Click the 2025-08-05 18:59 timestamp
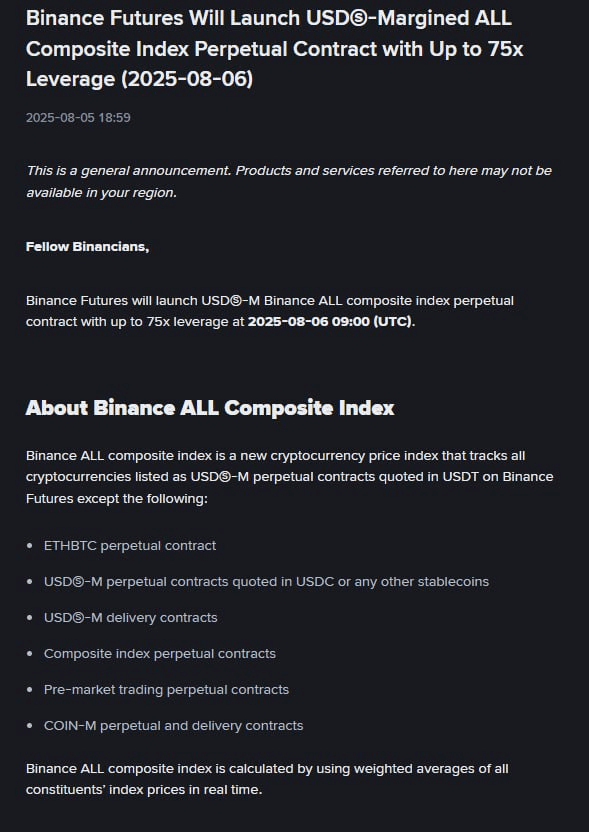Image resolution: width=589 pixels, height=832 pixels. 78,117
